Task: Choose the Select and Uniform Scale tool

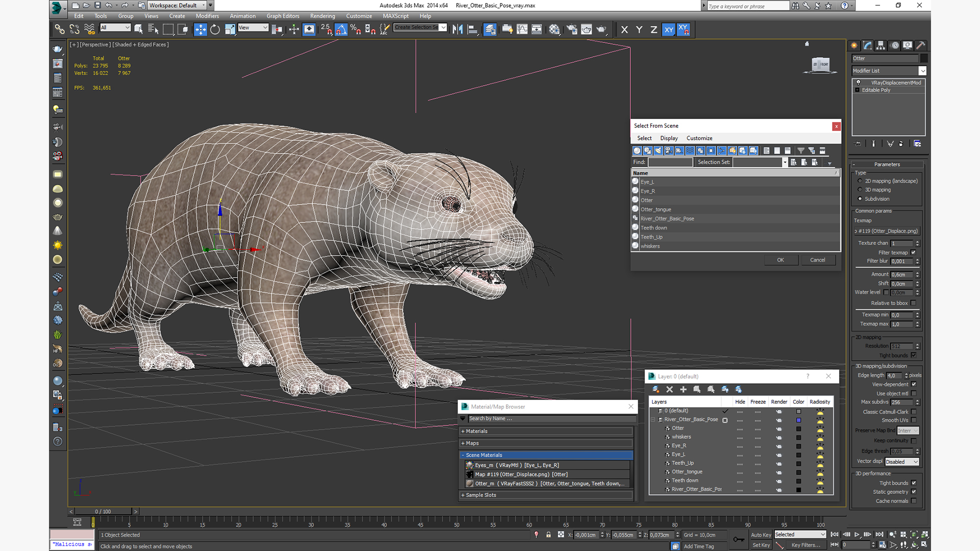Action: pos(230,30)
